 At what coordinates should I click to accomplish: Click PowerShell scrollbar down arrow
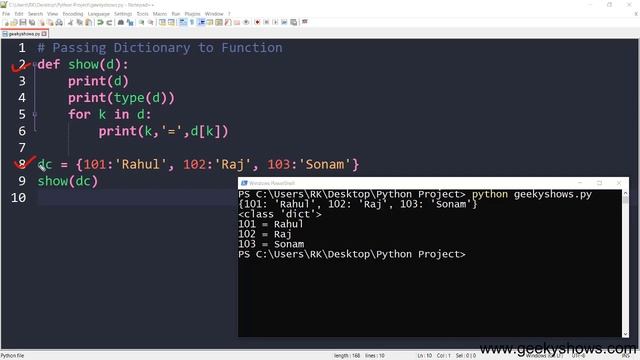[x=625, y=333]
